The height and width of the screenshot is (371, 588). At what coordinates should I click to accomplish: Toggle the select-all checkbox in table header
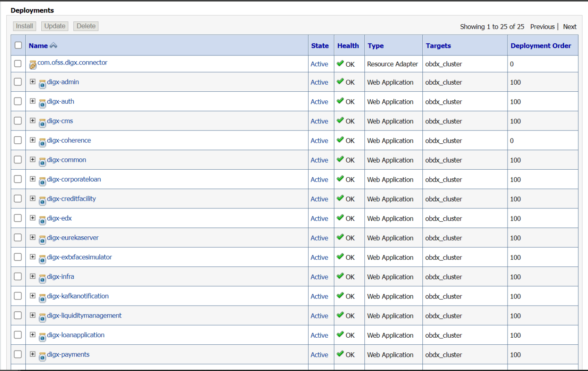coord(18,45)
